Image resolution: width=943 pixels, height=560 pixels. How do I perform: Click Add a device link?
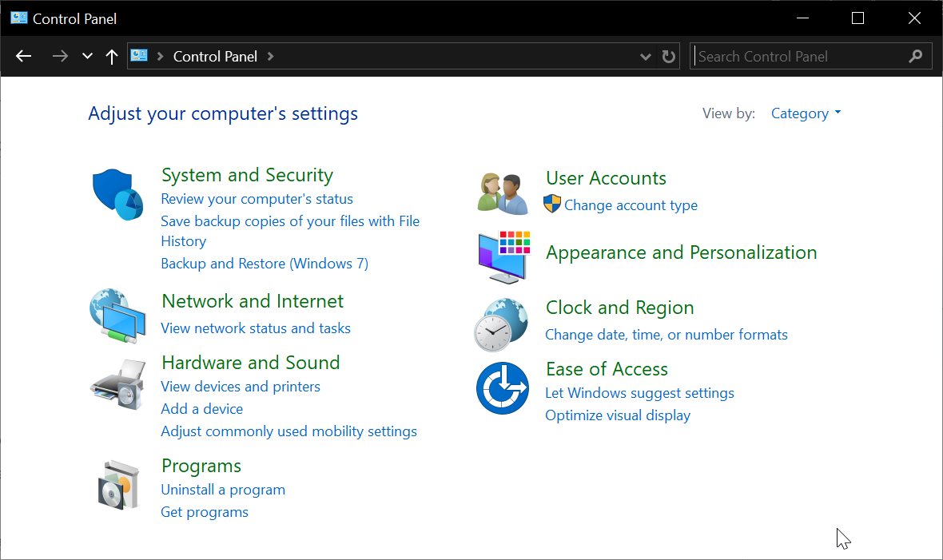(202, 408)
